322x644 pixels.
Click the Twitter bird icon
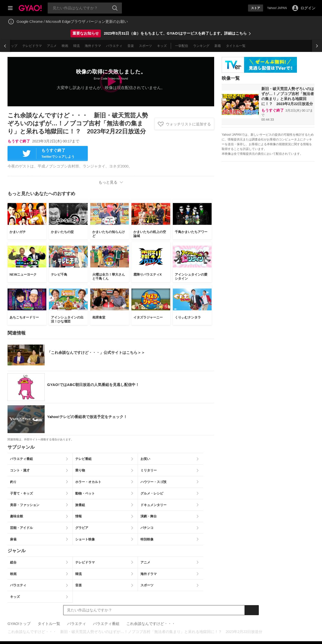[x=26, y=153]
